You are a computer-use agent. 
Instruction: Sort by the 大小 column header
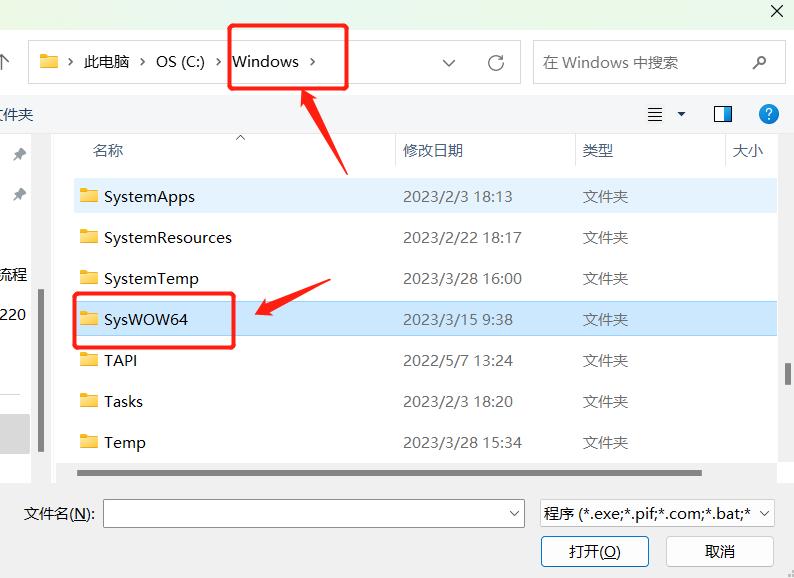[747, 150]
